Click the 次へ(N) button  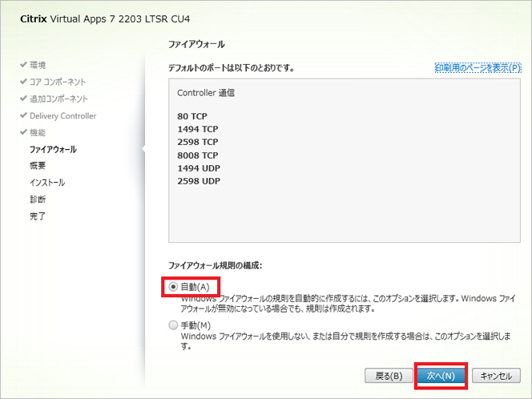click(441, 376)
